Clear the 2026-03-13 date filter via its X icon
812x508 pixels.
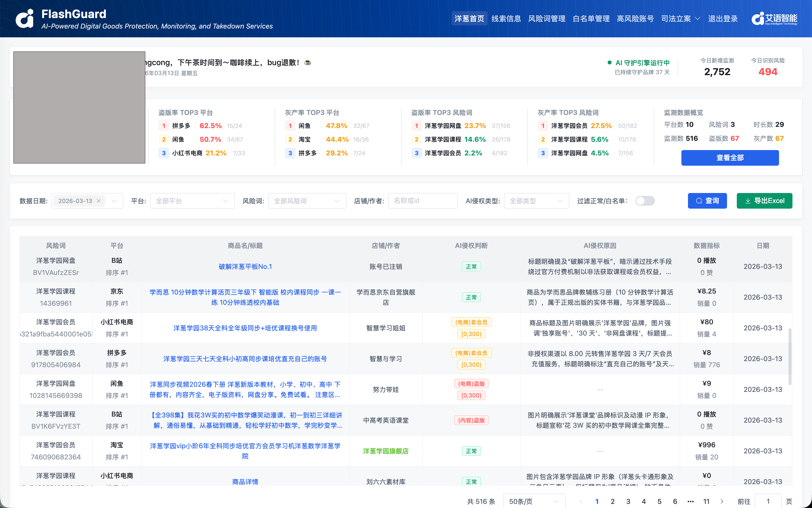(98, 201)
